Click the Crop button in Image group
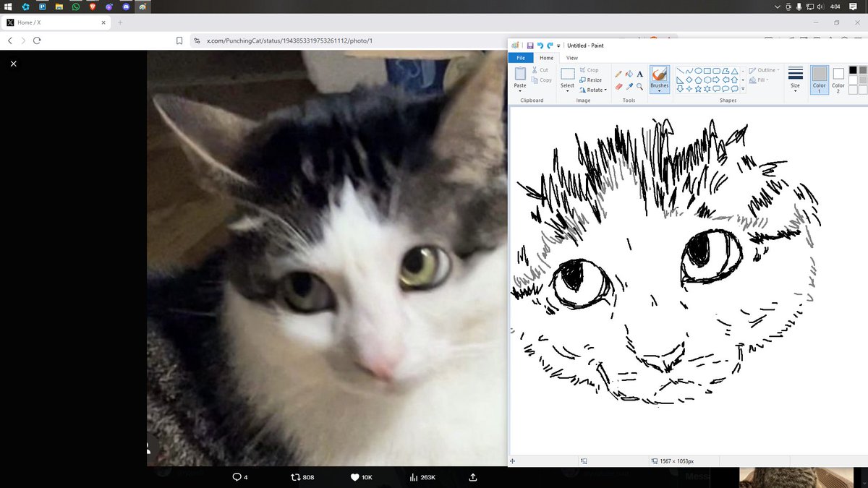868x488 pixels. pyautogui.click(x=589, y=70)
